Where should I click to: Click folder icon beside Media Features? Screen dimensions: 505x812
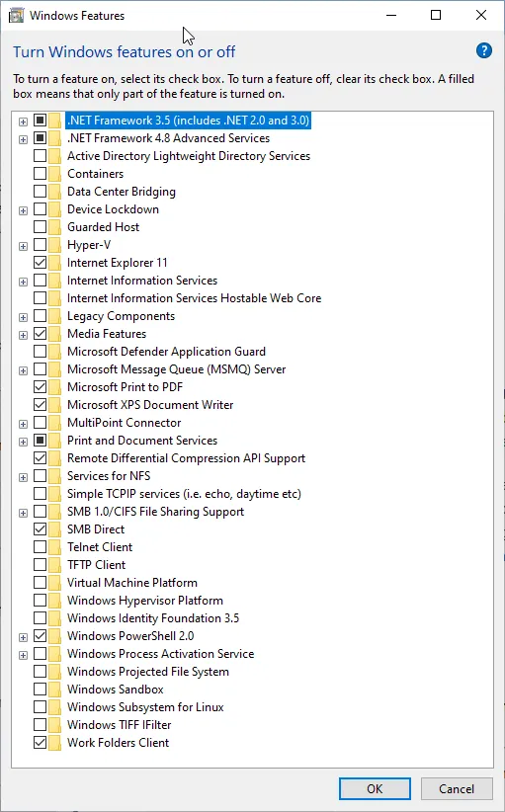[x=55, y=334]
